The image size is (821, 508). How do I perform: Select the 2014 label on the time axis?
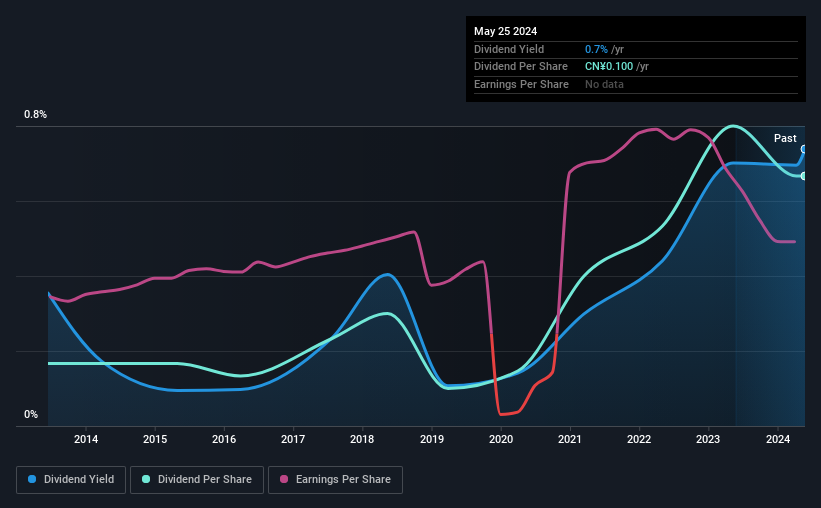(86, 439)
